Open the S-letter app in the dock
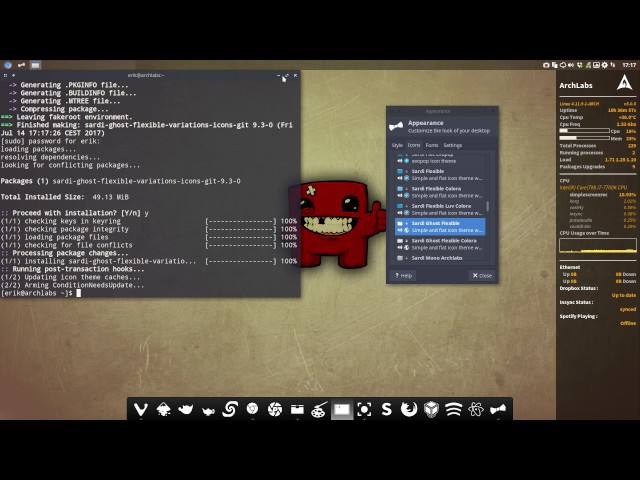Image resolution: width=640 pixels, height=480 pixels. 386,409
